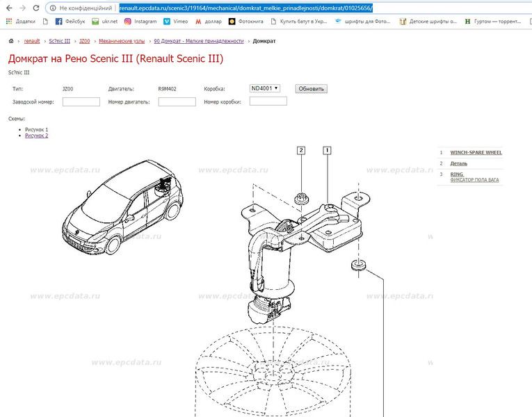The width and height of the screenshot is (532, 417).
Task: Select Рисунок 1 in schemes list
Action: [37, 129]
